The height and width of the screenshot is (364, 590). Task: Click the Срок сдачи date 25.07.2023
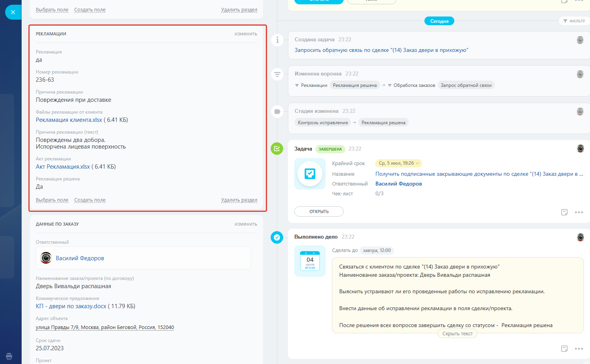coord(50,348)
